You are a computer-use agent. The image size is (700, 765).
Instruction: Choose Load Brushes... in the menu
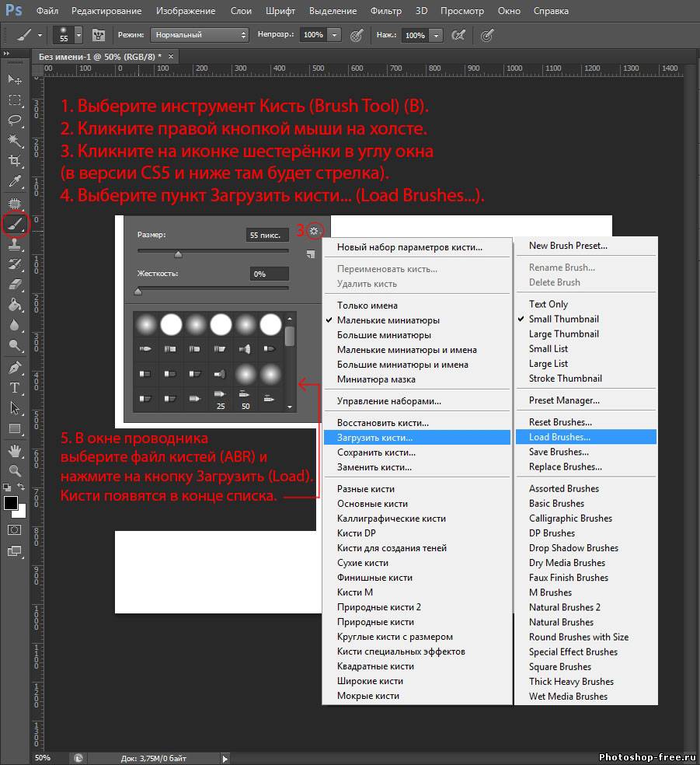click(559, 437)
